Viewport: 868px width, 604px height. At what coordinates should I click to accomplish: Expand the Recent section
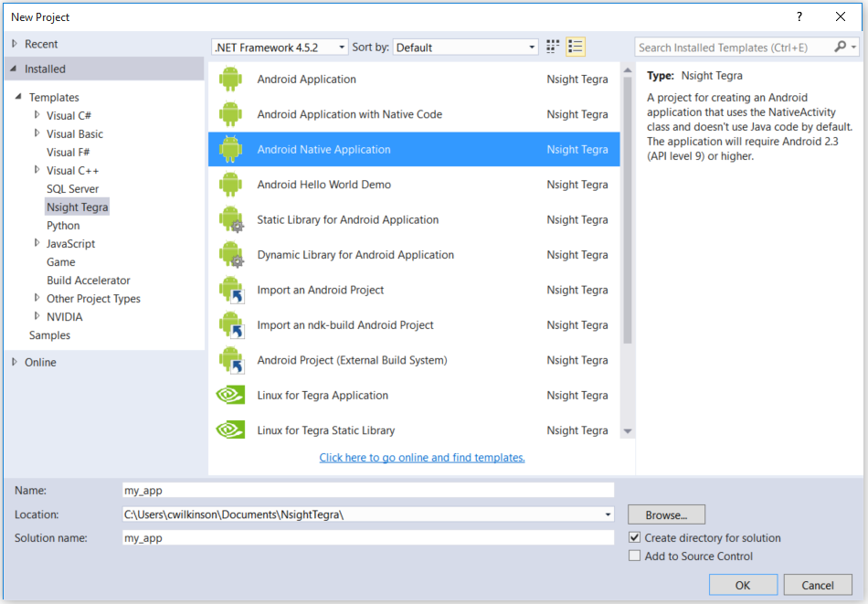pyautogui.click(x=15, y=44)
